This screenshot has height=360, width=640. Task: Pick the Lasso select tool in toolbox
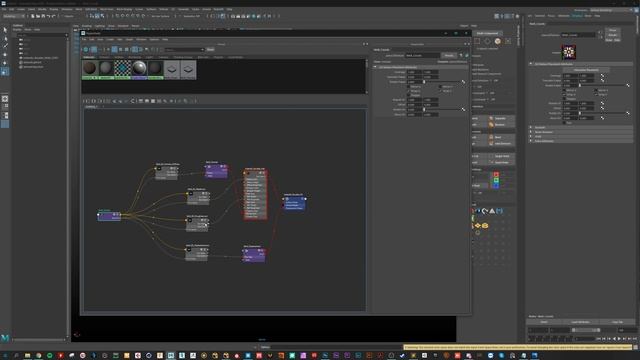coord(5,38)
